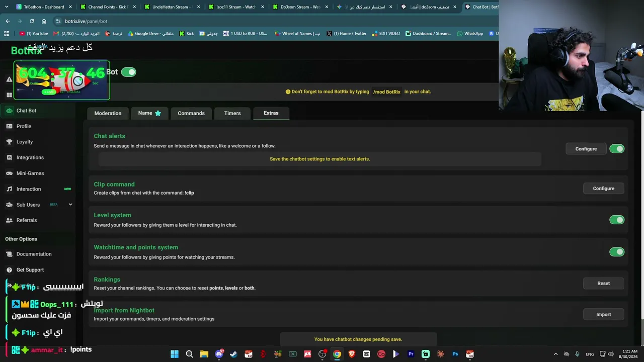Open Windows Start menu
The height and width of the screenshot is (362, 644).
pyautogui.click(x=175, y=354)
